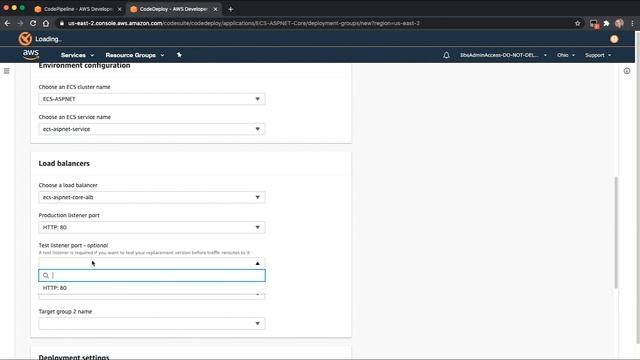Click the browser home icon
This screenshot has width=640, height=360.
46,23
